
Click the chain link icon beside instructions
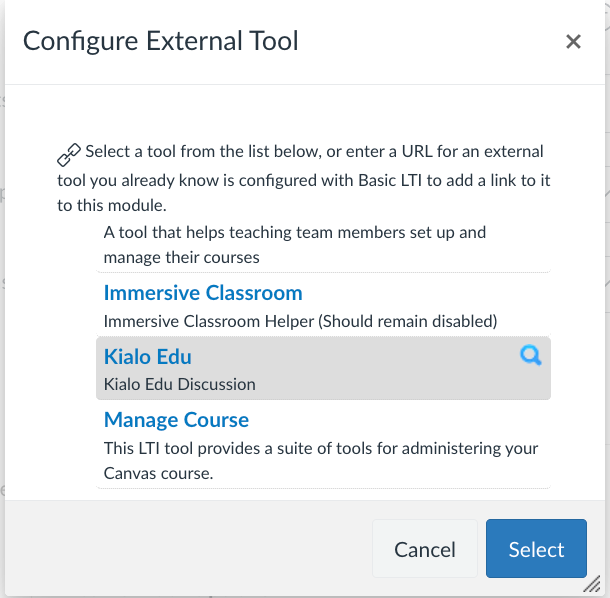coord(68,155)
